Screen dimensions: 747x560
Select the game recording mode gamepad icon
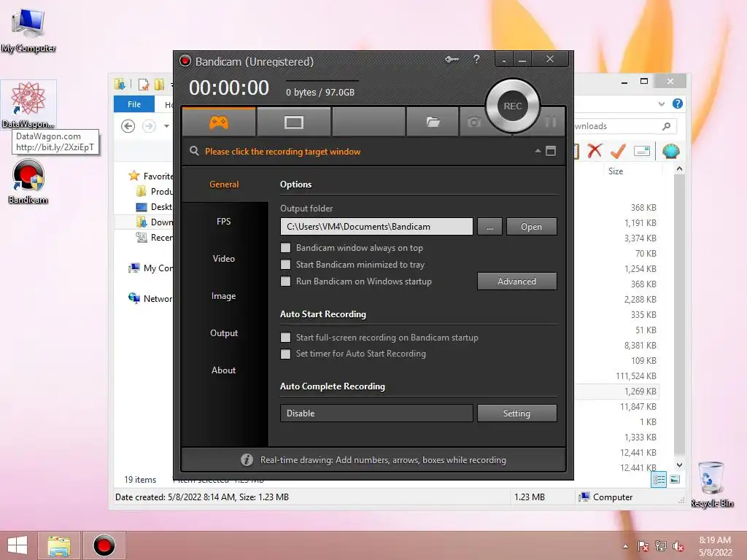pos(219,122)
